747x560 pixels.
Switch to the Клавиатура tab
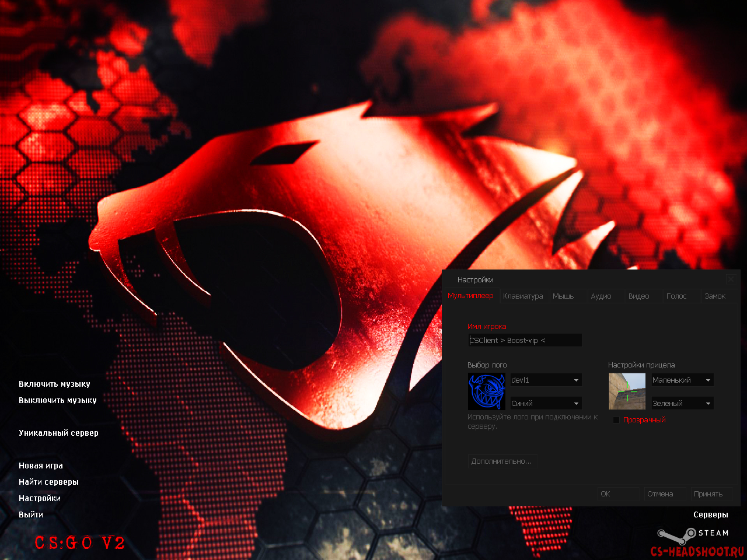point(523,296)
